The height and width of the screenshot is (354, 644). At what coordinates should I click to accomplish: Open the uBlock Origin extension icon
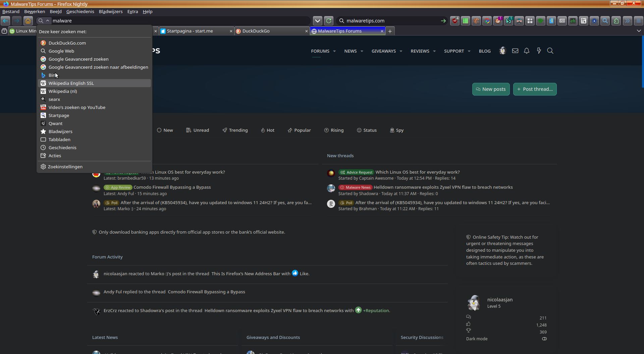click(455, 21)
